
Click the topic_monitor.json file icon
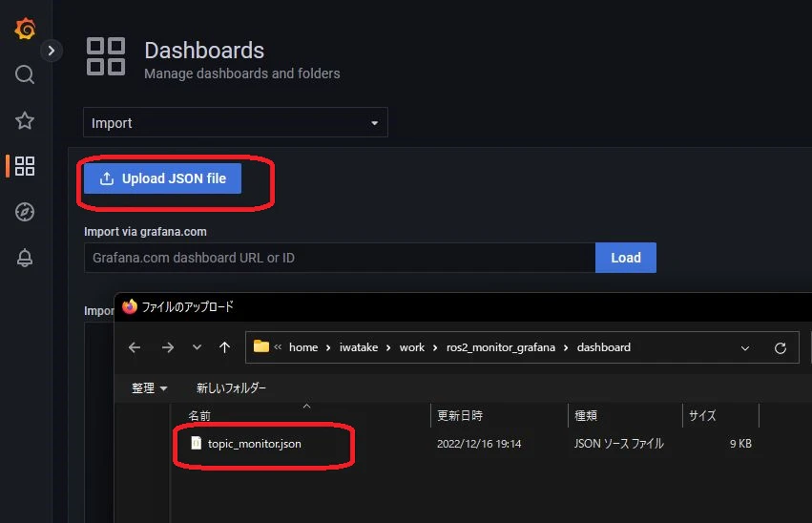tap(197, 443)
